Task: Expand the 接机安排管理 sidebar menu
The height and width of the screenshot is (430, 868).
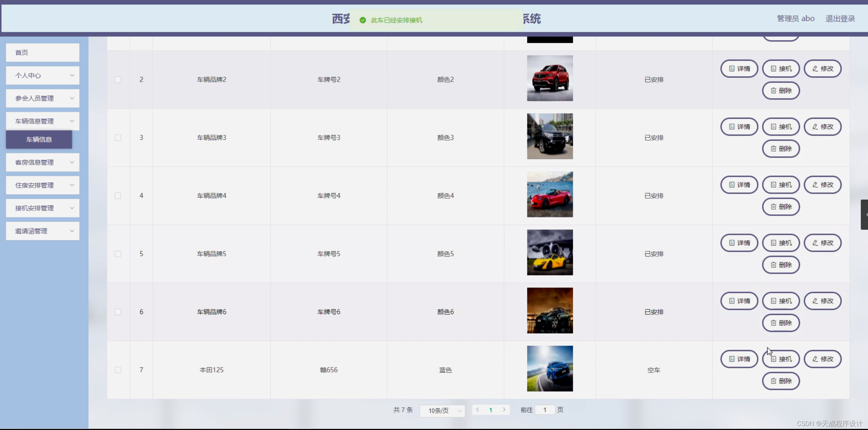Action: pyautogui.click(x=43, y=208)
